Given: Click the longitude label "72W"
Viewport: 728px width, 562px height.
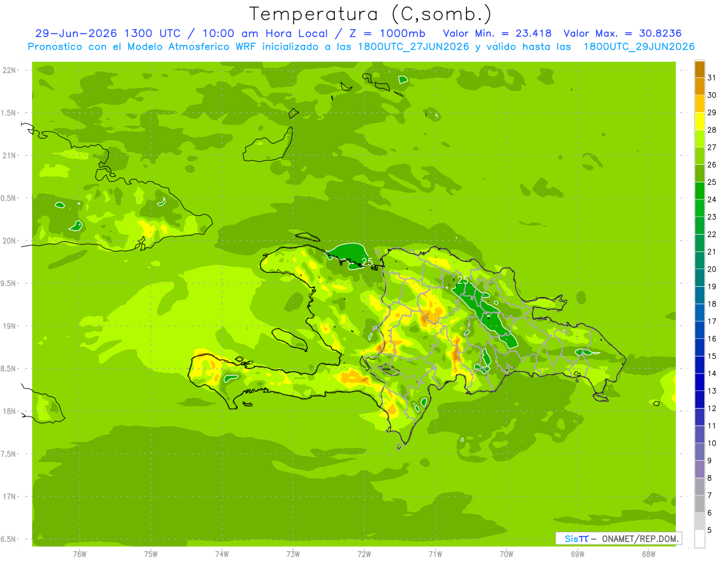Looking at the screenshot, I should click(x=364, y=554).
